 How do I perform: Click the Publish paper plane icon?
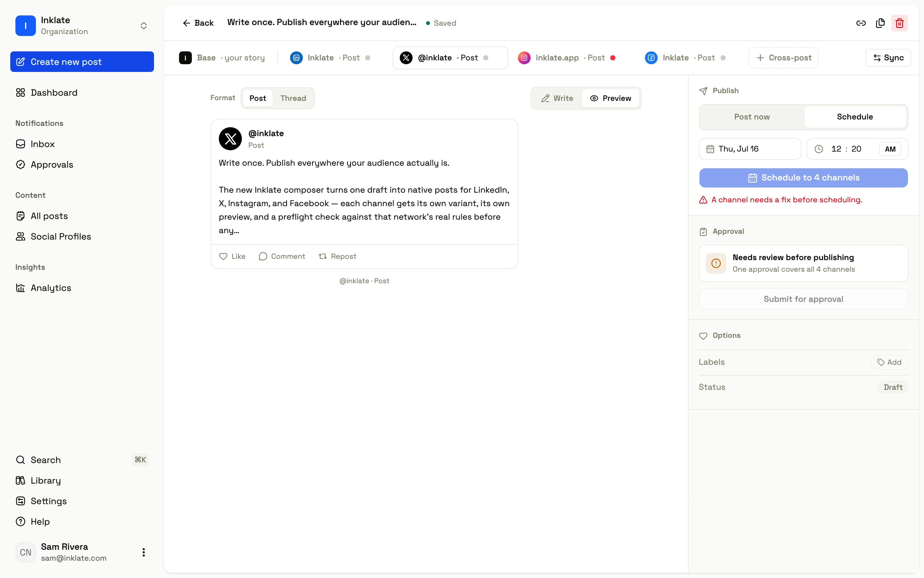point(703,91)
